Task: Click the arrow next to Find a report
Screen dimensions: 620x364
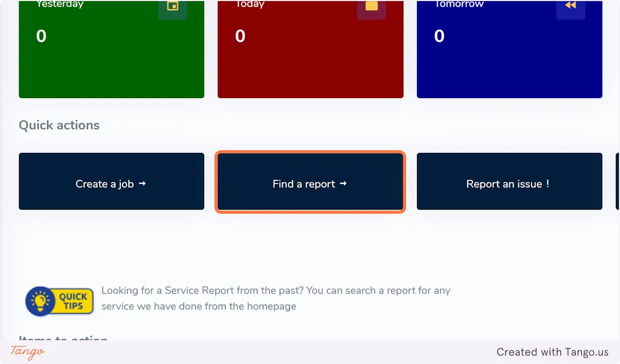Action: [x=343, y=183]
